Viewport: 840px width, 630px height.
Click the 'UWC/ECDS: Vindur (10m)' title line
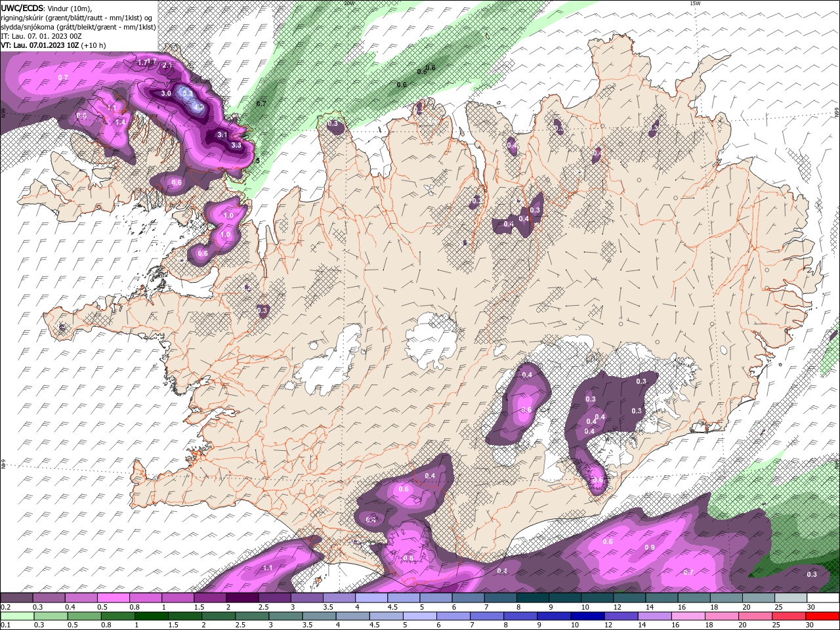47,8
